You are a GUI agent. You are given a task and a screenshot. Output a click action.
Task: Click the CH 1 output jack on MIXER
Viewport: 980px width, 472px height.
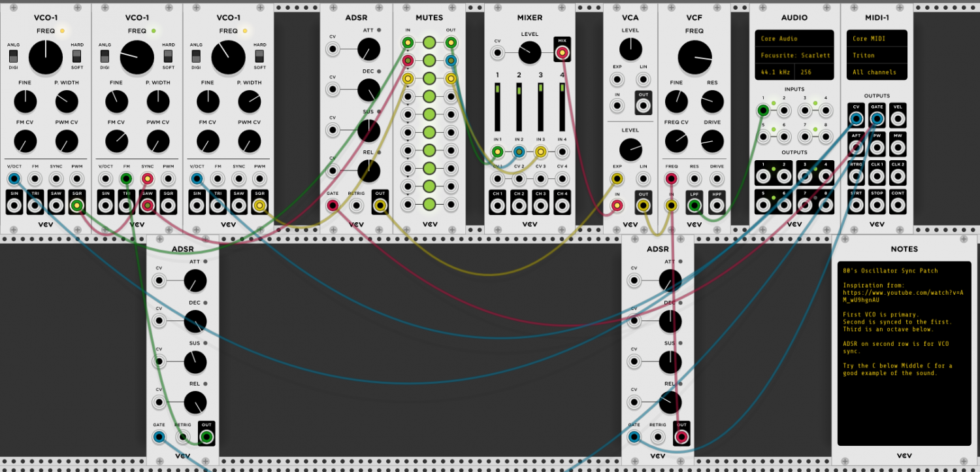click(x=498, y=206)
